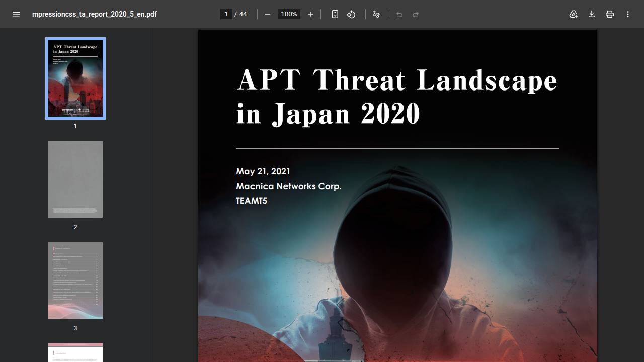
Task: Click thumbnail label number 2
Action: coord(75,227)
